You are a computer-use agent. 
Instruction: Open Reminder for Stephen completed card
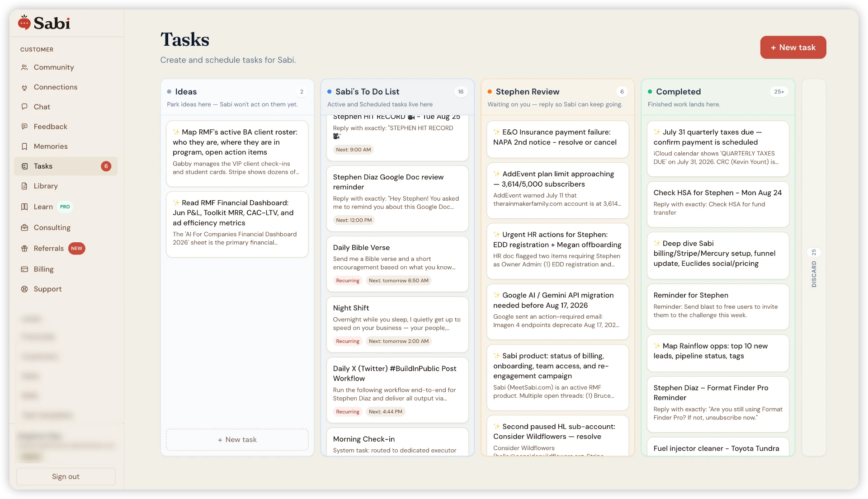click(x=718, y=307)
